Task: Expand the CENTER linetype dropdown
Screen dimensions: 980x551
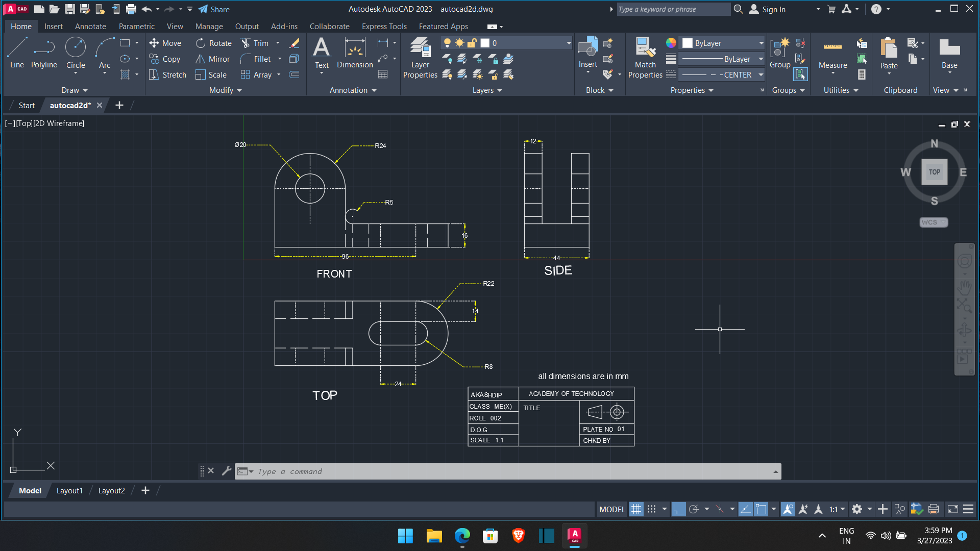Action: [761, 74]
